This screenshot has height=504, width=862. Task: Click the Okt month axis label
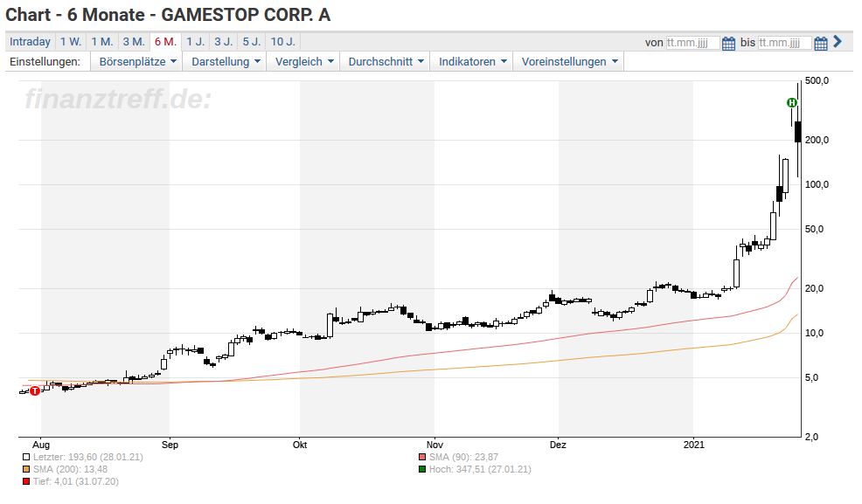pyautogui.click(x=300, y=445)
